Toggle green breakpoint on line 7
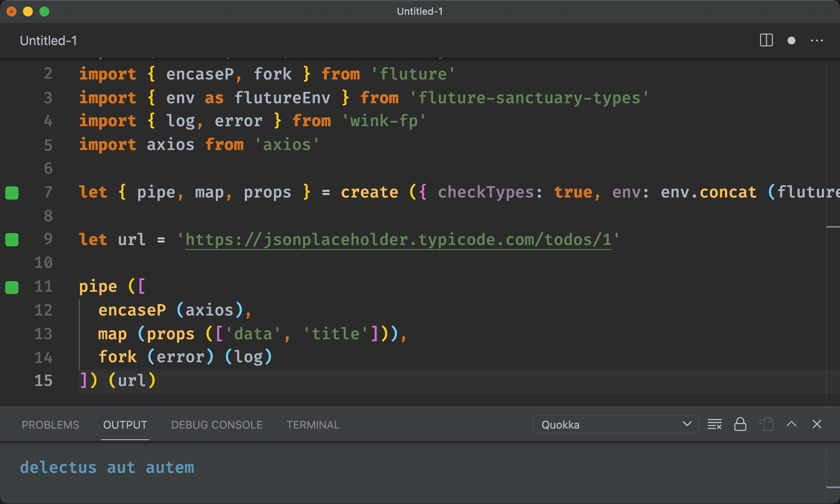Screen dimensions: 840x504 13,191
